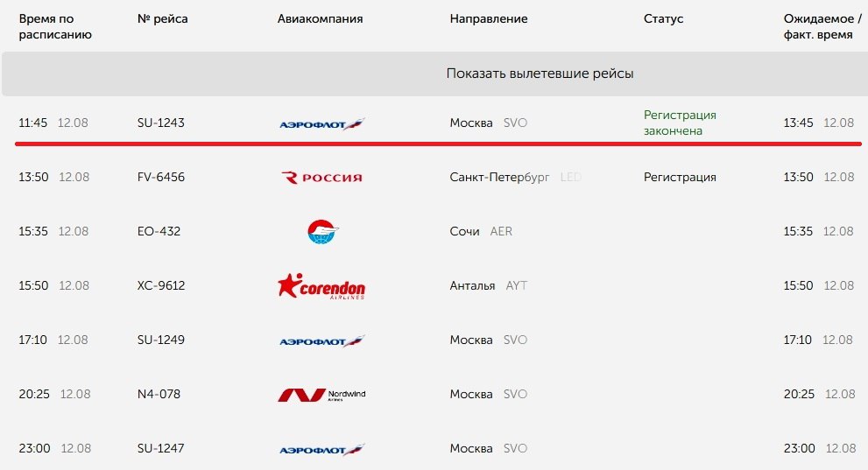Click the Aeroflot logo for flight SU-1243
Viewport: 868px width, 470px height.
[x=321, y=124]
